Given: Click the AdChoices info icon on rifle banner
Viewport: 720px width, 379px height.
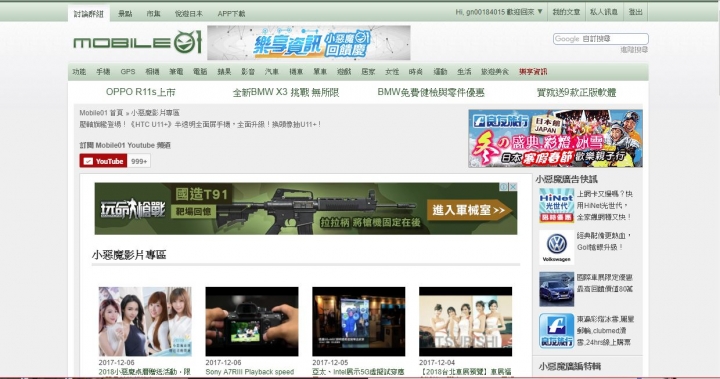Looking at the screenshot, I should 504,187.
